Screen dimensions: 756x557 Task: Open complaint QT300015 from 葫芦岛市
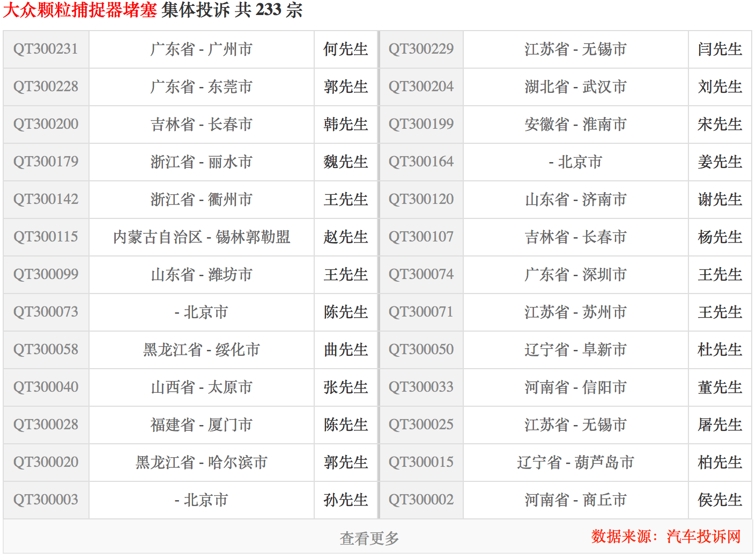click(421, 463)
